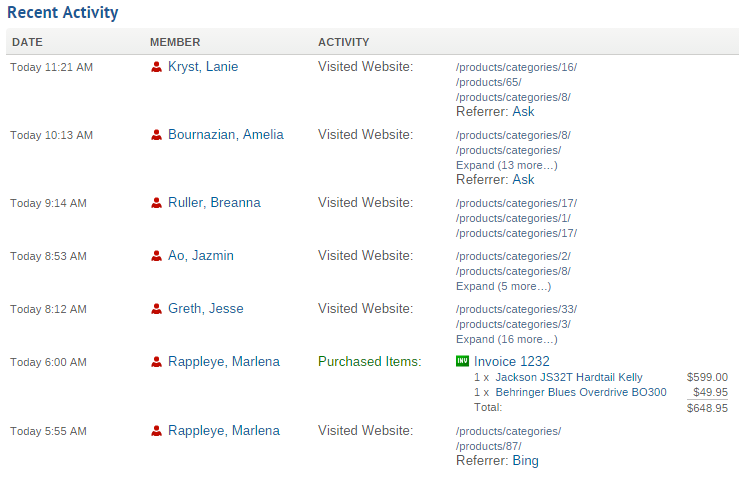Open Behringer Blues Overdrive BO300 product link
Screen dimensions: 739x477
[581, 393]
